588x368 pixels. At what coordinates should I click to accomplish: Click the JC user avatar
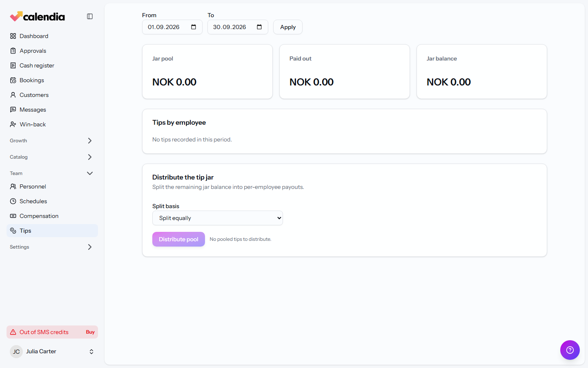[16, 352]
